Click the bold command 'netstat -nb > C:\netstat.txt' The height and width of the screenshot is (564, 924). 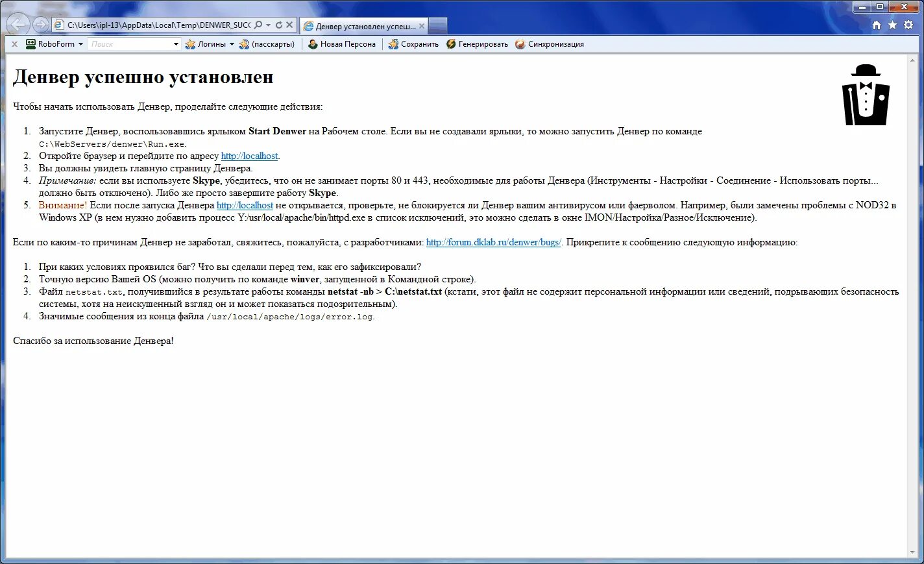(385, 291)
